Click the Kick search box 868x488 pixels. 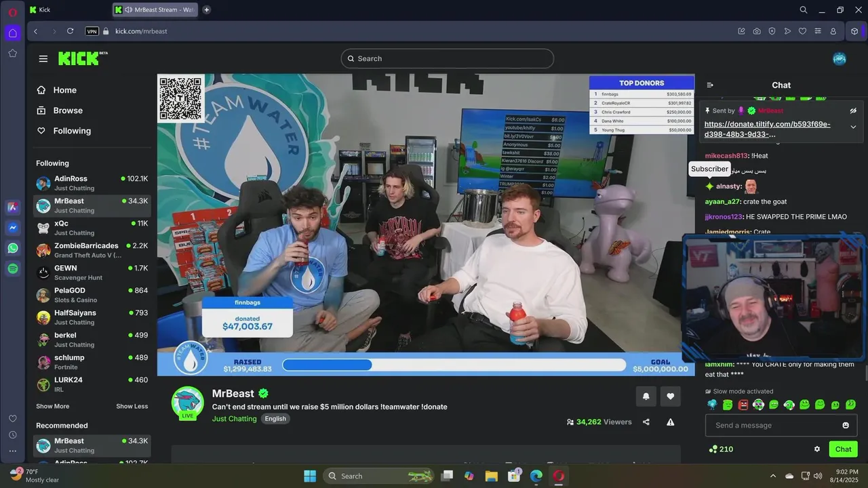coord(448,58)
